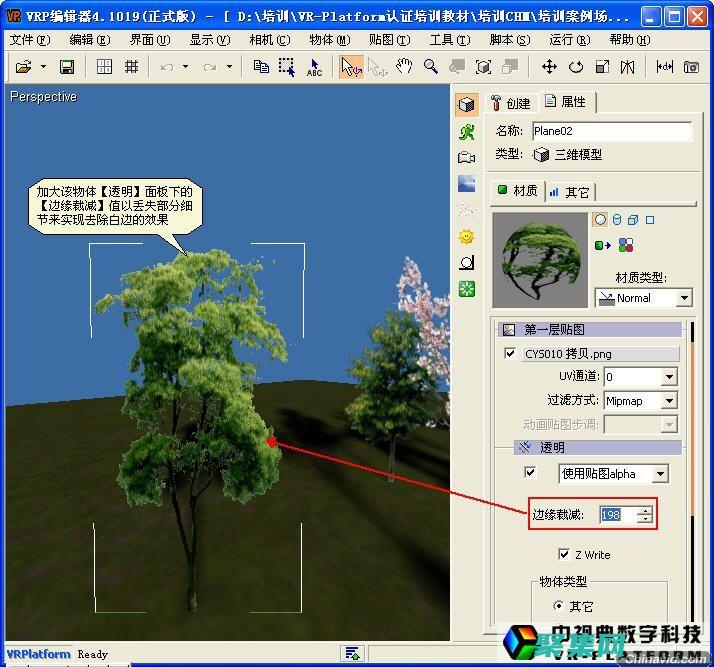Click the 边缘裁减 value field
This screenshot has width=714, height=667.
pyautogui.click(x=615, y=514)
